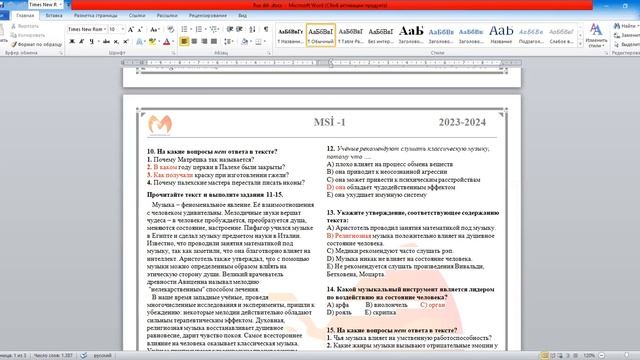640x360 pixels.
Task: Click the Copy (Копировать) command
Action: pos(27,35)
